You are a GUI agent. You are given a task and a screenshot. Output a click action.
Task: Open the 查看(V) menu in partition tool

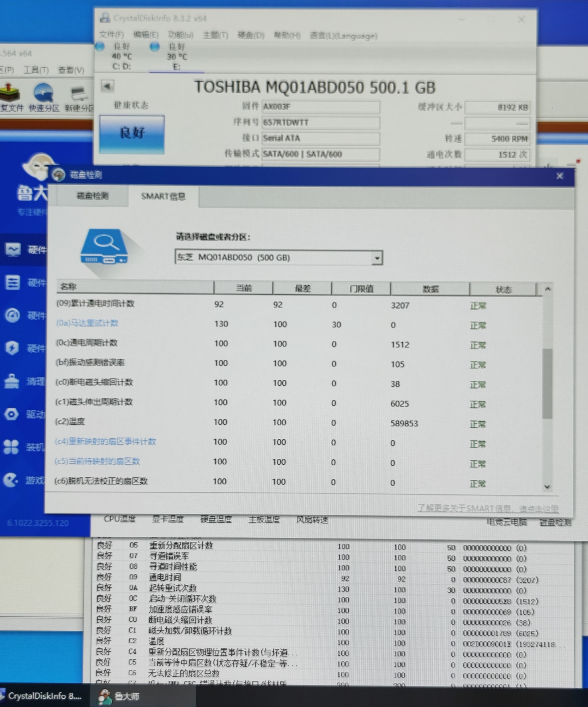(71, 70)
